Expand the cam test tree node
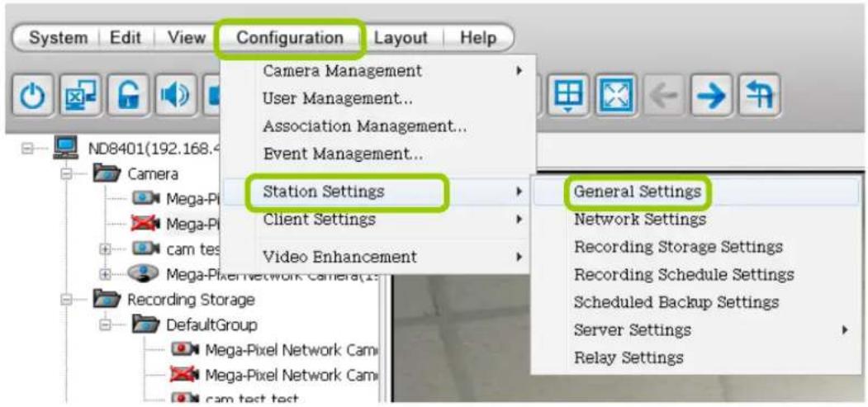The height and width of the screenshot is (407, 868). pos(105,248)
